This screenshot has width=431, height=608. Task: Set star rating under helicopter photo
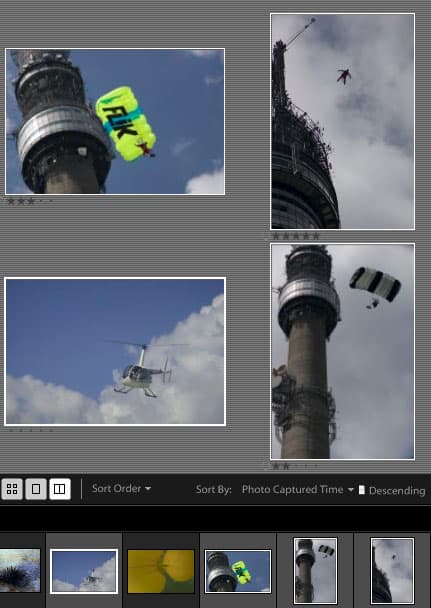pyautogui.click(x=29, y=430)
